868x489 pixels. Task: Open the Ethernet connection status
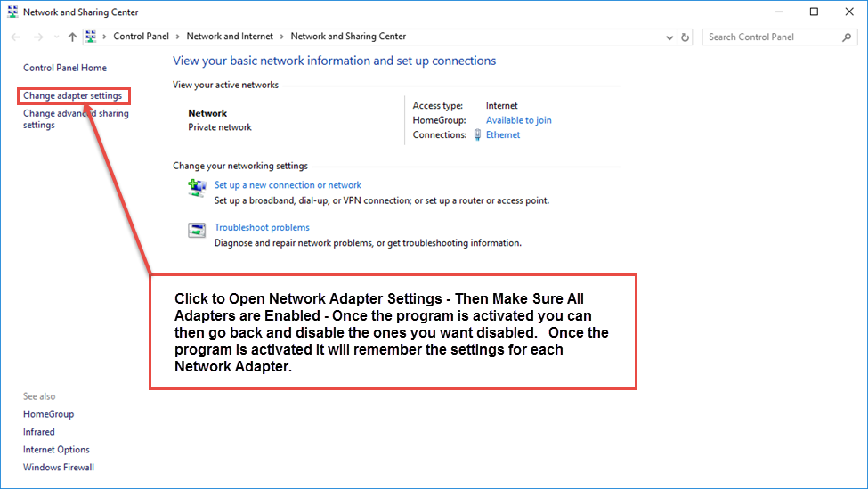tap(503, 134)
